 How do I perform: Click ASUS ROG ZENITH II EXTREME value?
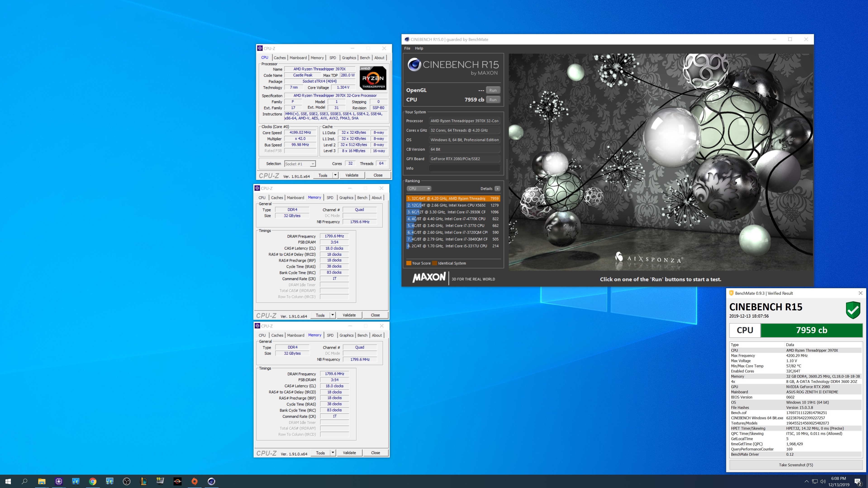click(812, 392)
